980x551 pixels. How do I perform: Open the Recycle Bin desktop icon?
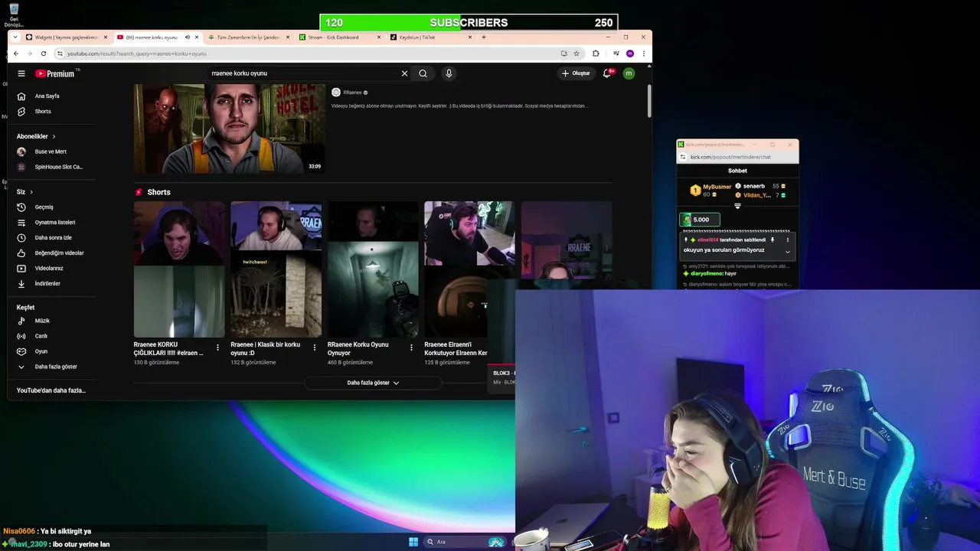14,15
